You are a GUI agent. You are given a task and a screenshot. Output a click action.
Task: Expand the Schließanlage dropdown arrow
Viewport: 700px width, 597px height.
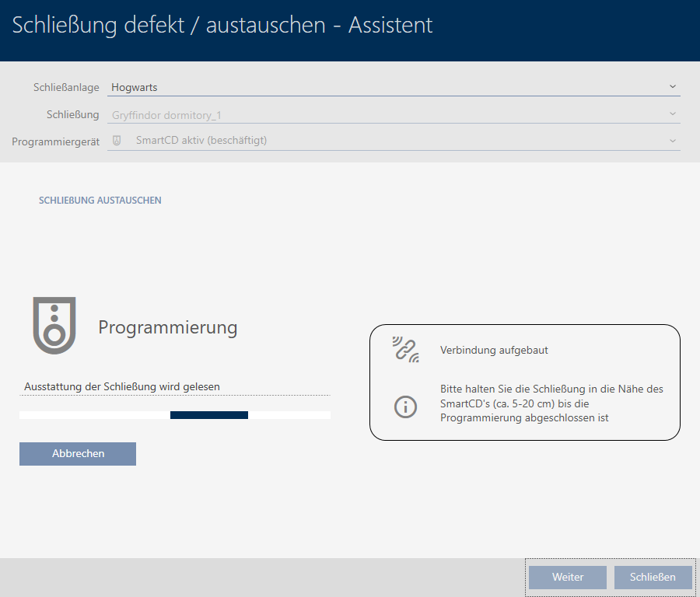point(673,87)
